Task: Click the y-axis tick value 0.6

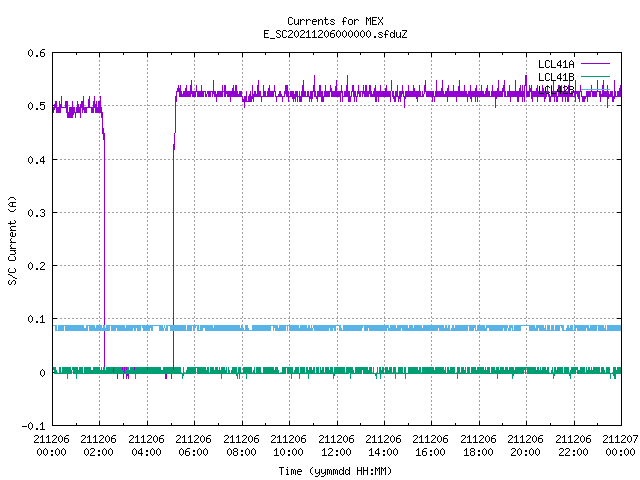Action: pos(36,53)
